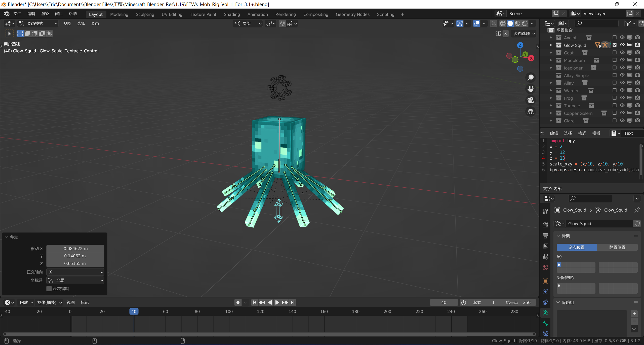Viewport: 644px width, 345px height.
Task: Open the 渲染 menu in top bar
Action: click(x=45, y=14)
